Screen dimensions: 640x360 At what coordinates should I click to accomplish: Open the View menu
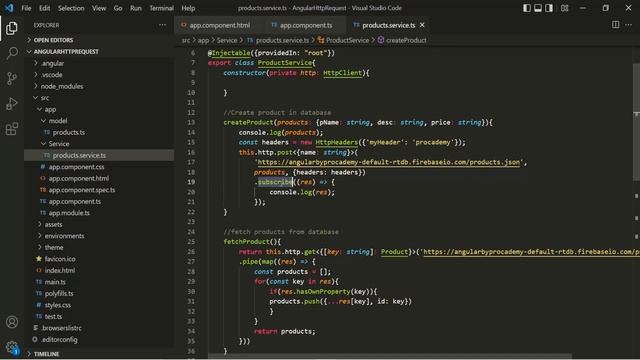point(99,8)
